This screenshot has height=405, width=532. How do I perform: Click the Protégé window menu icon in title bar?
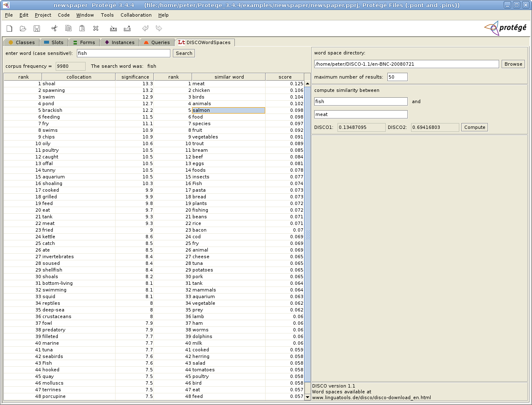pos(6,5)
